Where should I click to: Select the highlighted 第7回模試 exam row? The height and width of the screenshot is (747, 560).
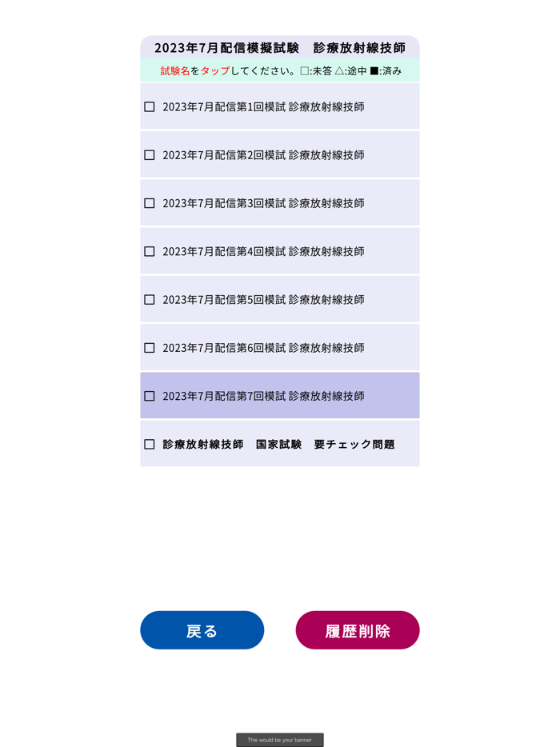[264, 395]
